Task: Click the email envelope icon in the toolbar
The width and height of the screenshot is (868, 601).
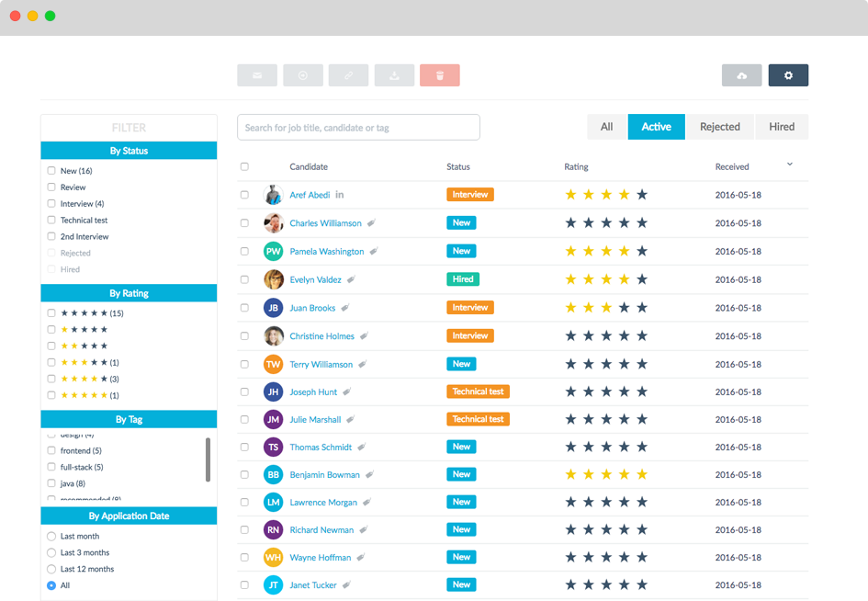Action: tap(257, 75)
